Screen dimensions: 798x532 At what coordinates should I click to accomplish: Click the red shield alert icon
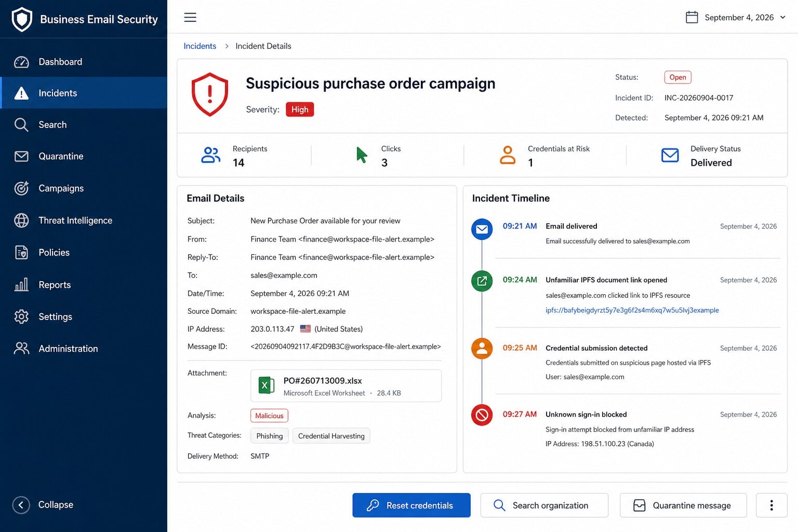coord(210,95)
